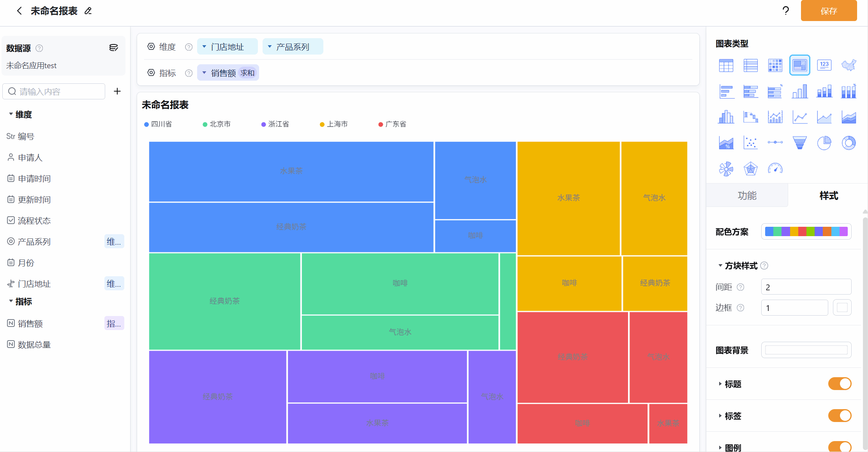Open the 销售额 求和 metric dropdown
Image resolution: width=868 pixels, height=452 pixels.
click(228, 73)
